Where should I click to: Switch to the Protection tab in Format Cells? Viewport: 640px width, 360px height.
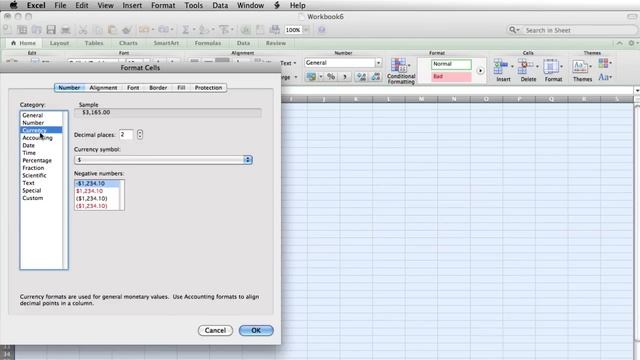point(208,88)
